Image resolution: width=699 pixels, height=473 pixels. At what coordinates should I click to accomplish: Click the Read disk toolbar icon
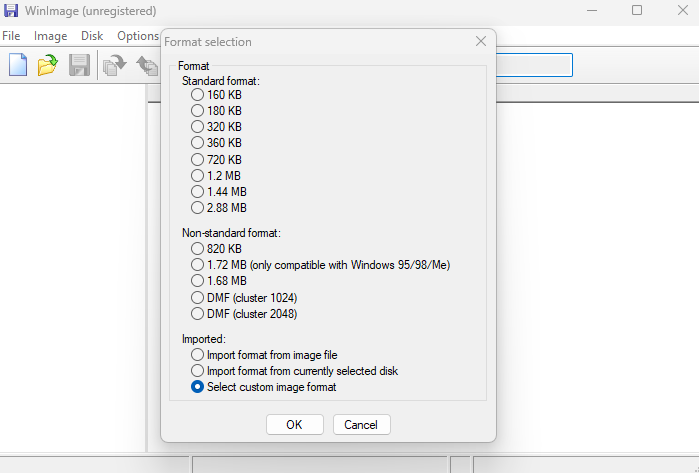(x=115, y=65)
